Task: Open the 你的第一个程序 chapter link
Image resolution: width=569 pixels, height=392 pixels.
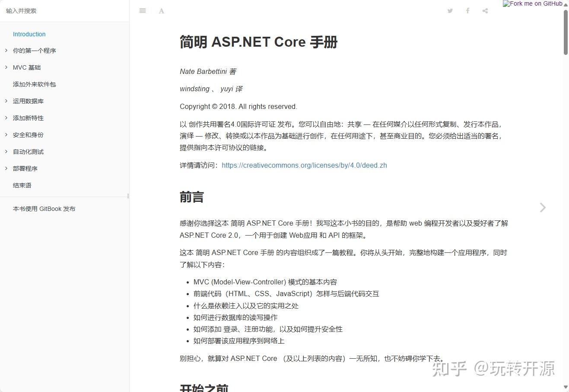Action: tap(35, 51)
